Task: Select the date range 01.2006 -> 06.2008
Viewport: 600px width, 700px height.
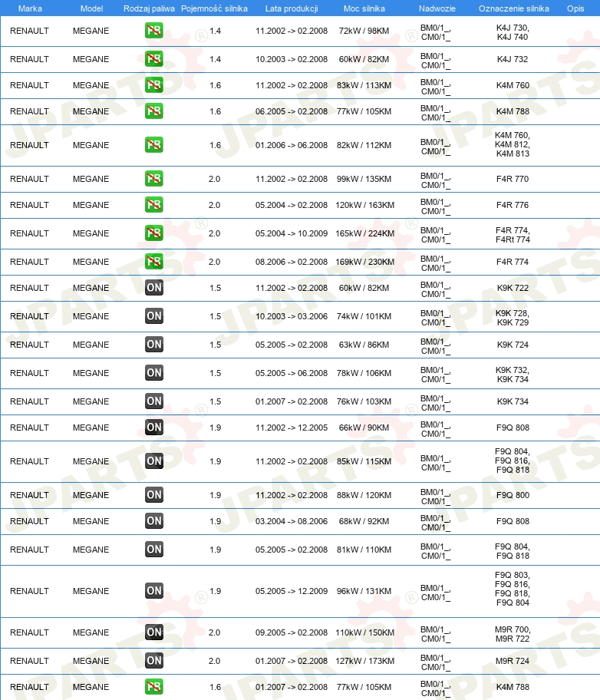Action: (292, 145)
